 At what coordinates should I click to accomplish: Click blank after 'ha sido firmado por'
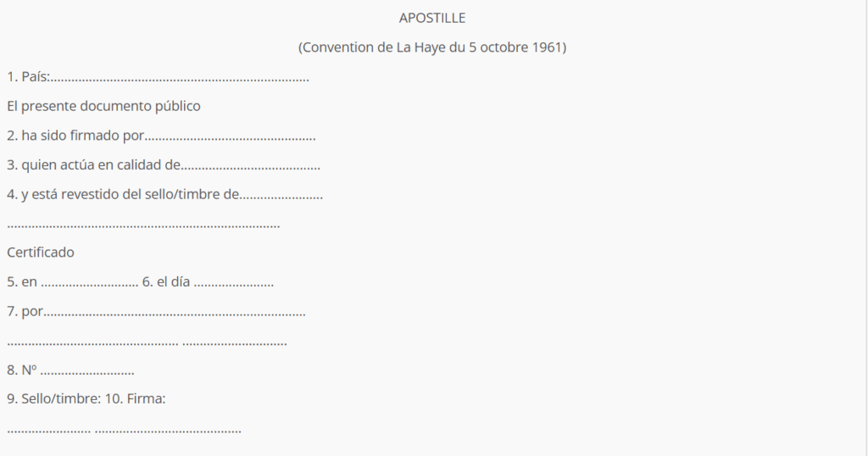[x=231, y=136]
